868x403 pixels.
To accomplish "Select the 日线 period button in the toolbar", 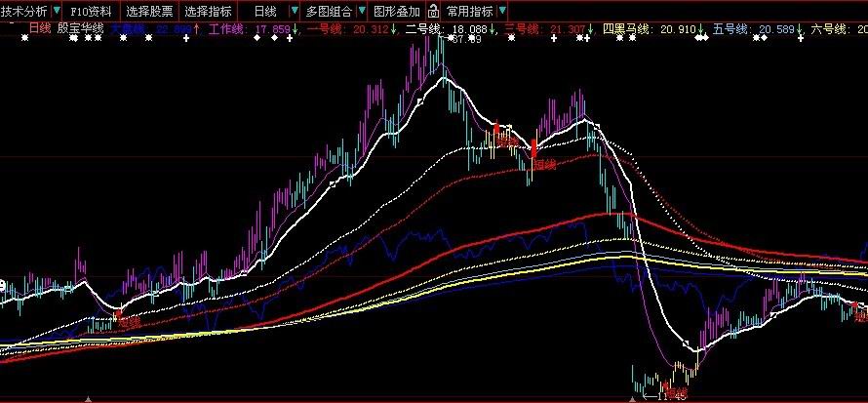I will 264,11.
